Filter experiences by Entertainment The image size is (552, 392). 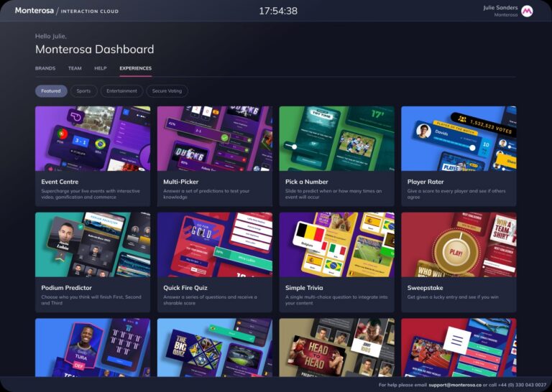[121, 91]
